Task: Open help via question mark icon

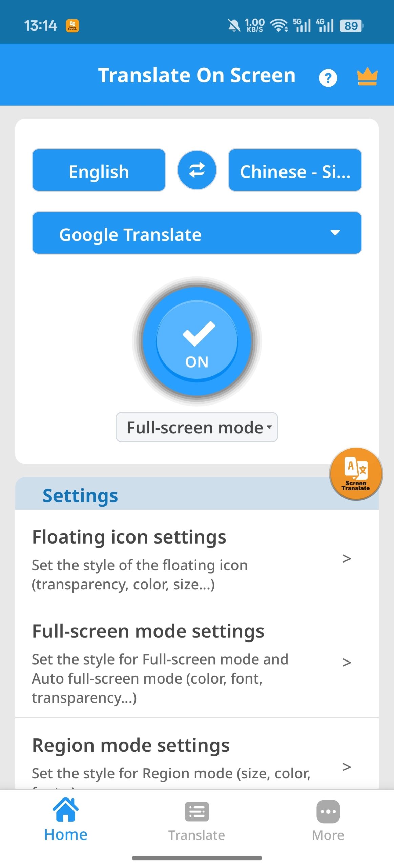Action: point(328,78)
